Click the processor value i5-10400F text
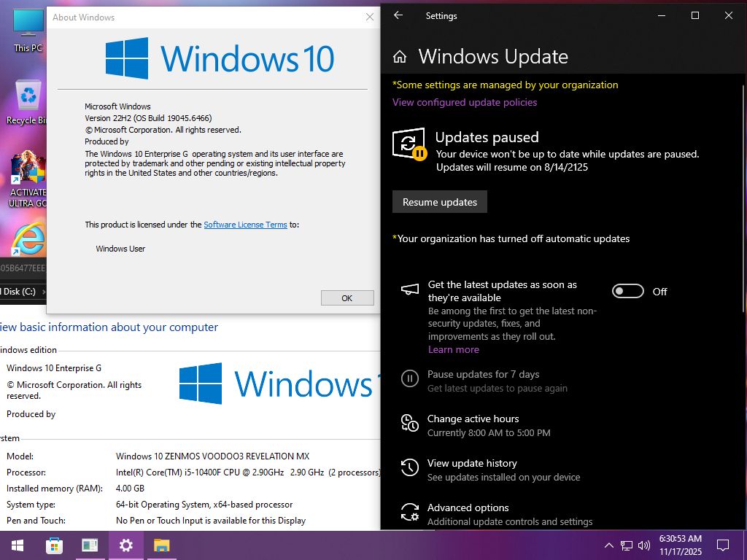747x560 pixels. coord(248,472)
